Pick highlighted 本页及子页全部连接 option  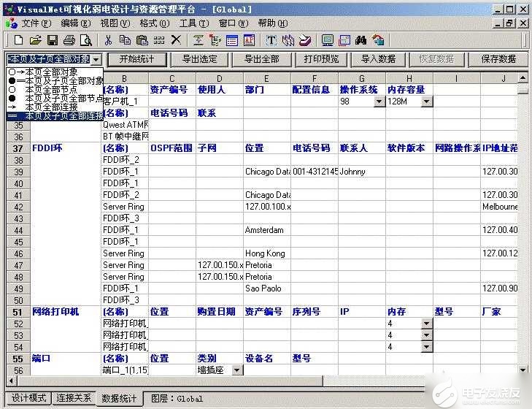point(55,116)
